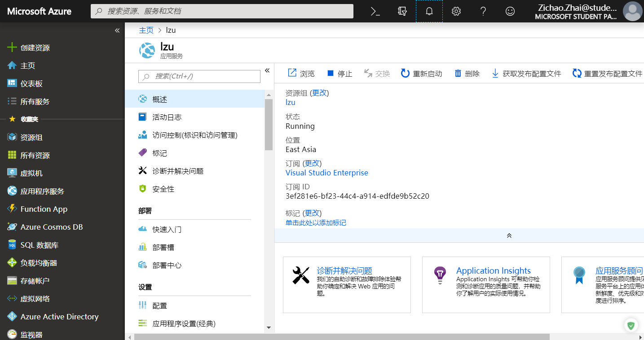This screenshot has width=644, height=340.
Task: Open Azure Cosmos DB service
Action: coord(49,227)
